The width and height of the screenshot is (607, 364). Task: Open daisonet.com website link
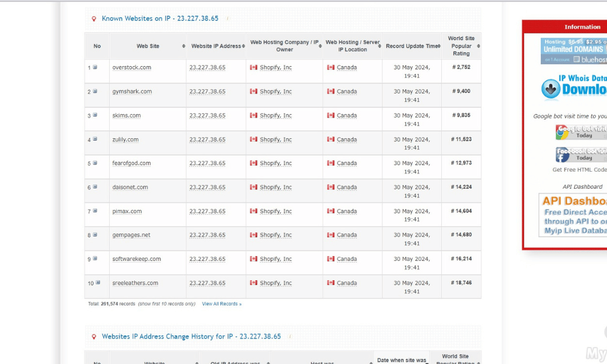point(130,187)
